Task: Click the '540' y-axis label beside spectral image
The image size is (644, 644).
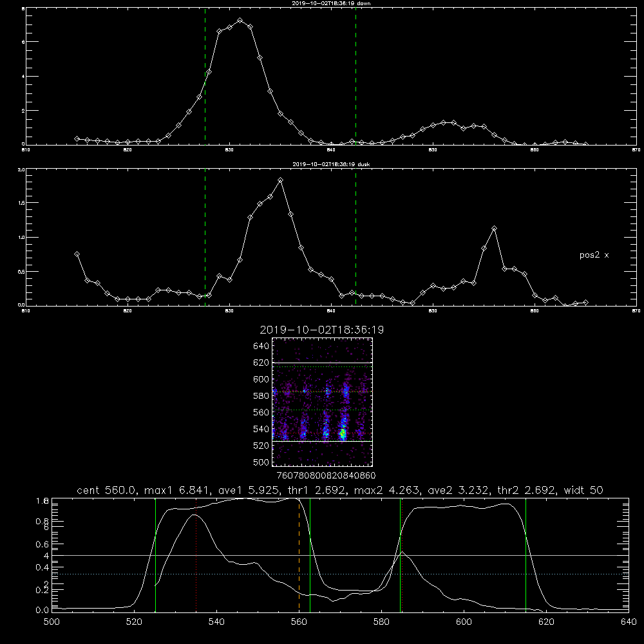Action: [x=261, y=429]
